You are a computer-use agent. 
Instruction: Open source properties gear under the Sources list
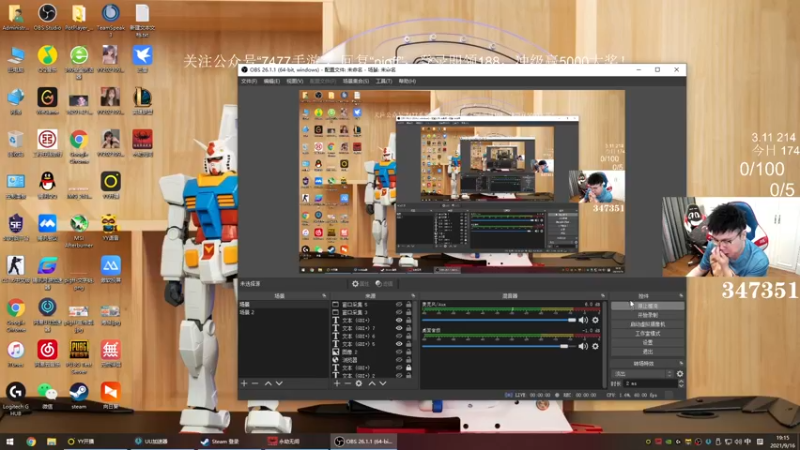(359, 383)
